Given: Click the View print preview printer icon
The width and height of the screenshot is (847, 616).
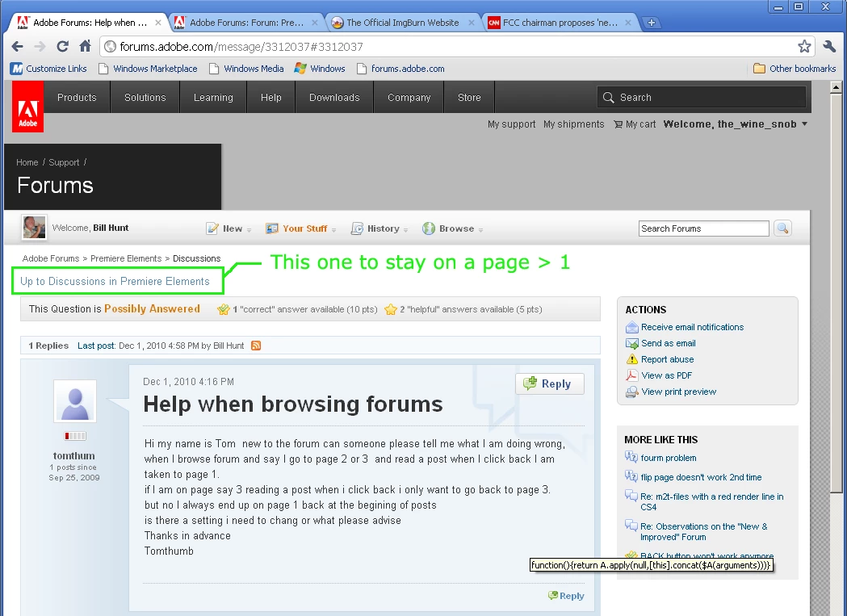Looking at the screenshot, I should [631, 392].
